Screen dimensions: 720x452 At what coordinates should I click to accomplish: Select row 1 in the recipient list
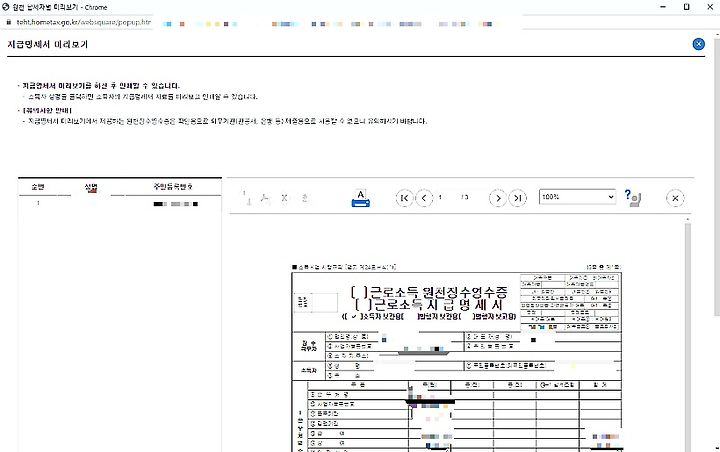[x=119, y=203]
